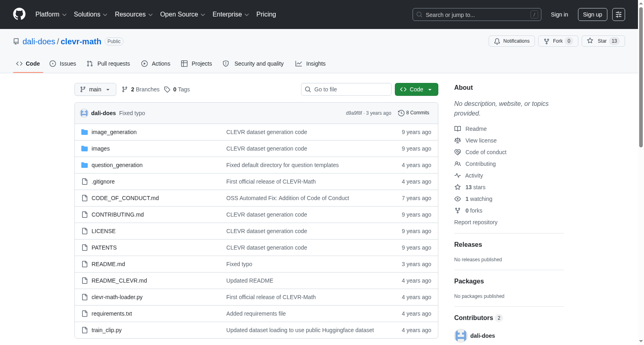The width and height of the screenshot is (644, 345).
Task: Click the Go to file input
Action: [346, 89]
